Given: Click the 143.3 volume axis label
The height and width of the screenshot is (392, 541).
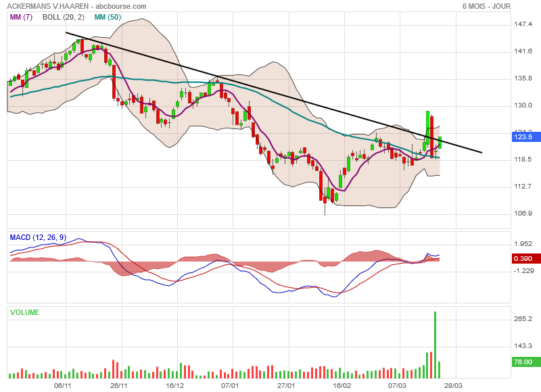Looking at the screenshot, I should pyautogui.click(x=523, y=346).
